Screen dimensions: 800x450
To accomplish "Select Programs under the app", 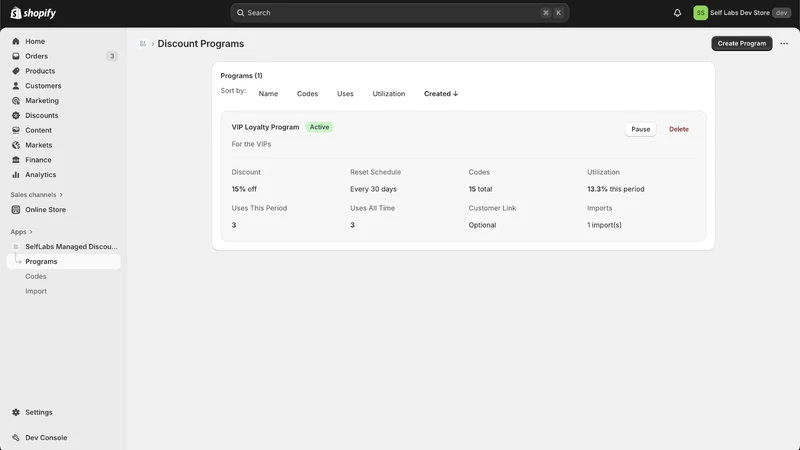I will coord(64,261).
